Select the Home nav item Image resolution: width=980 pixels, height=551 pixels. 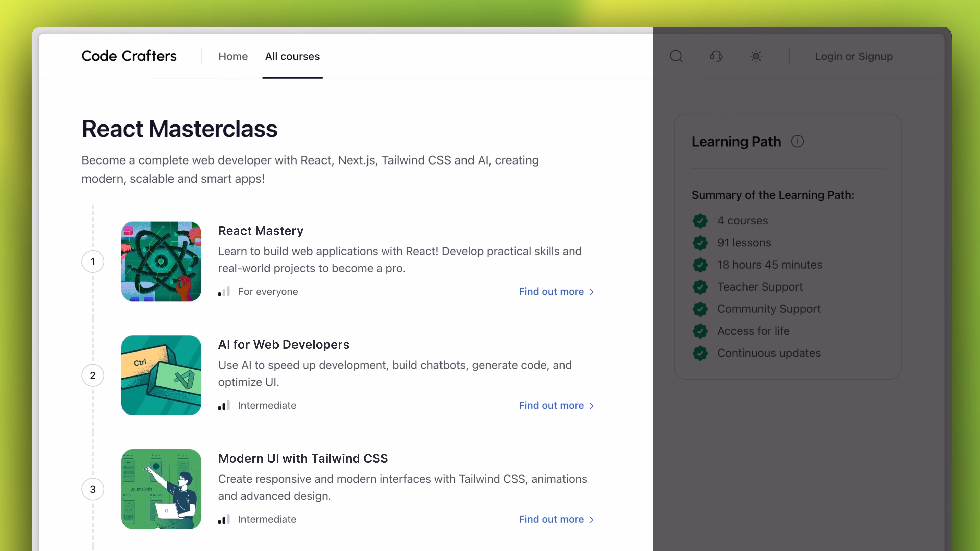coord(233,56)
